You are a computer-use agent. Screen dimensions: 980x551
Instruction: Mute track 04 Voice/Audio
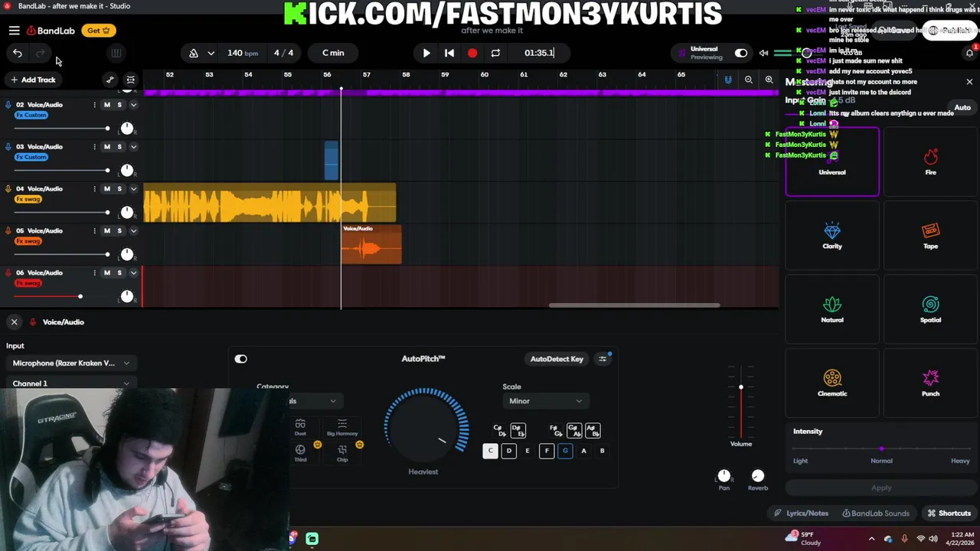click(107, 189)
